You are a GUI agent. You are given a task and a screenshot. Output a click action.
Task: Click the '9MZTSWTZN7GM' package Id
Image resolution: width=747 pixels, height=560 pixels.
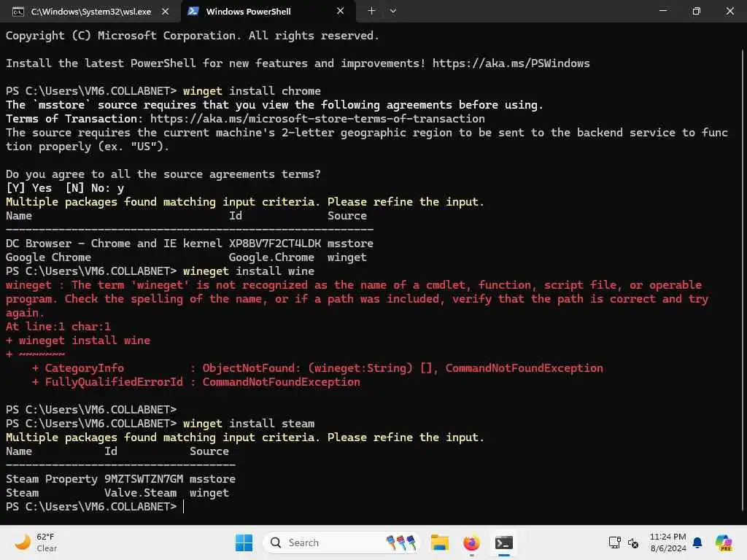pyautogui.click(x=144, y=479)
